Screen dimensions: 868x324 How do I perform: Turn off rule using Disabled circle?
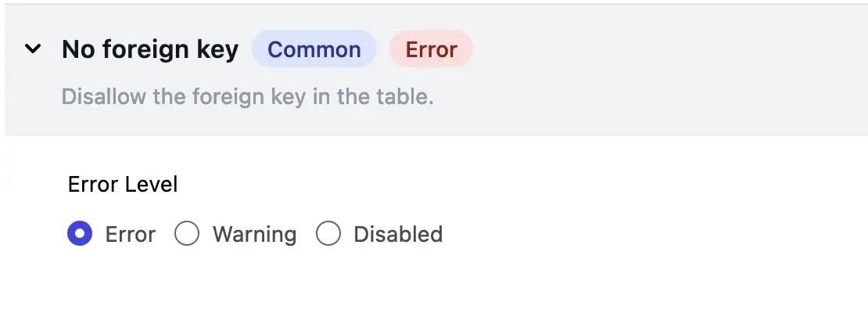pos(328,234)
